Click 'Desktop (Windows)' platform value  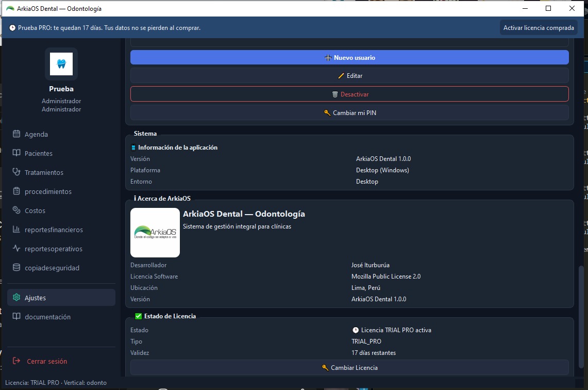click(382, 170)
